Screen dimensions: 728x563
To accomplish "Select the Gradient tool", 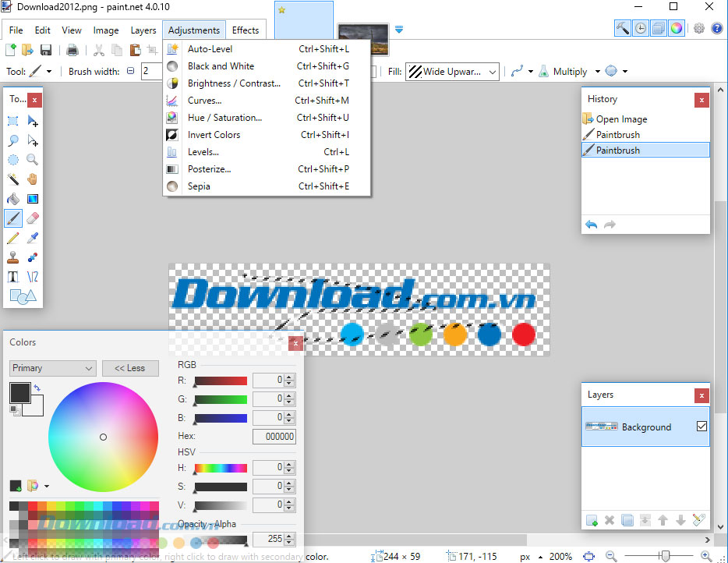I will [33, 199].
